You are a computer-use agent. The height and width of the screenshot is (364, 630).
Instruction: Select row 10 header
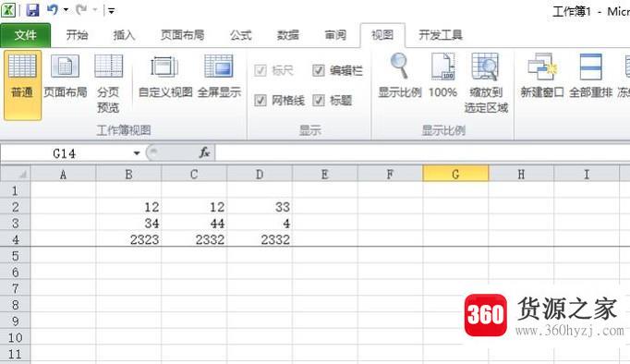tap(16, 337)
